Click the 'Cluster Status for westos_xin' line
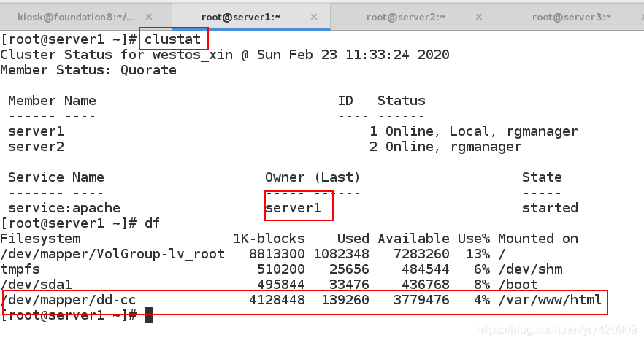Screen dimensions: 644x343 click(x=225, y=55)
